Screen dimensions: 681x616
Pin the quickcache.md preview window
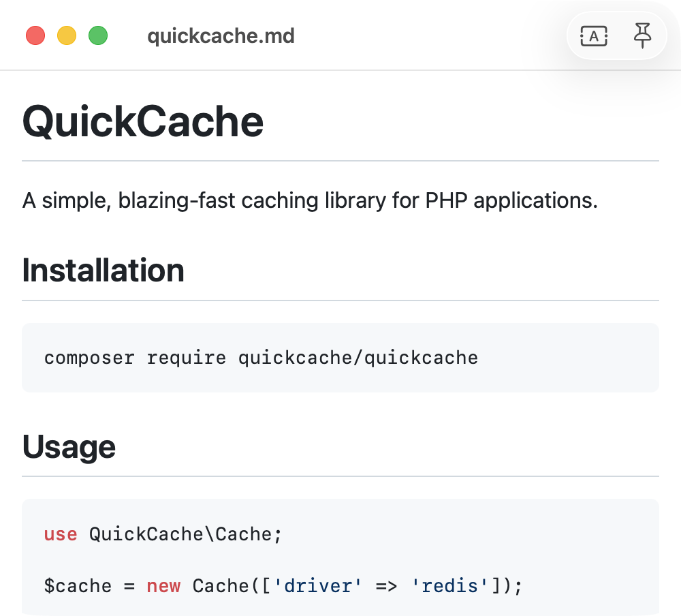coord(642,36)
